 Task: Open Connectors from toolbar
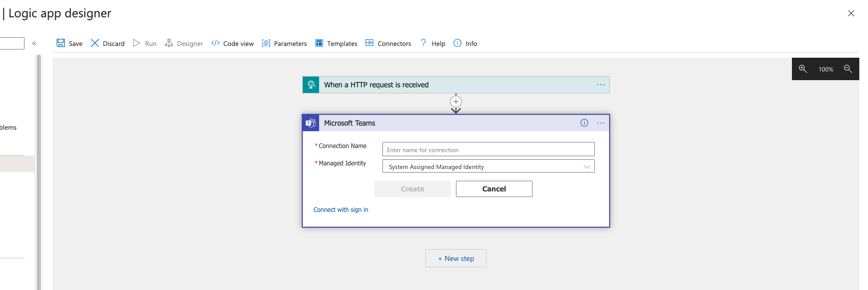(x=389, y=43)
